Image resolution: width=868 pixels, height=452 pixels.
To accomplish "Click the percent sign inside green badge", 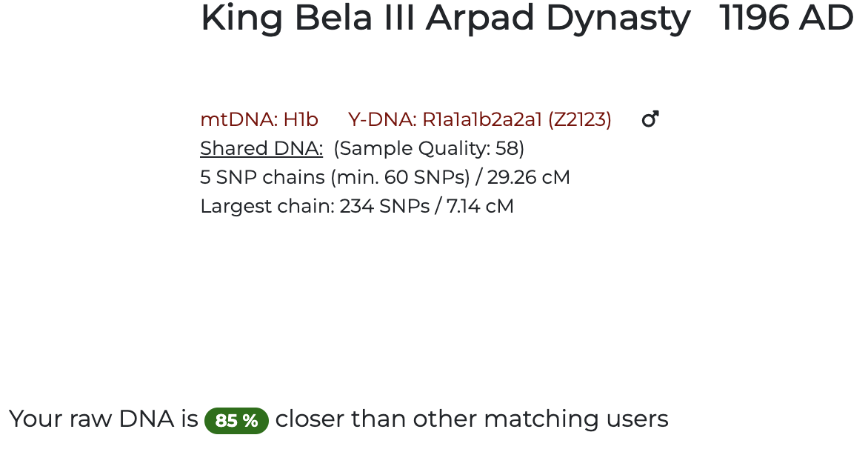I will point(250,421).
